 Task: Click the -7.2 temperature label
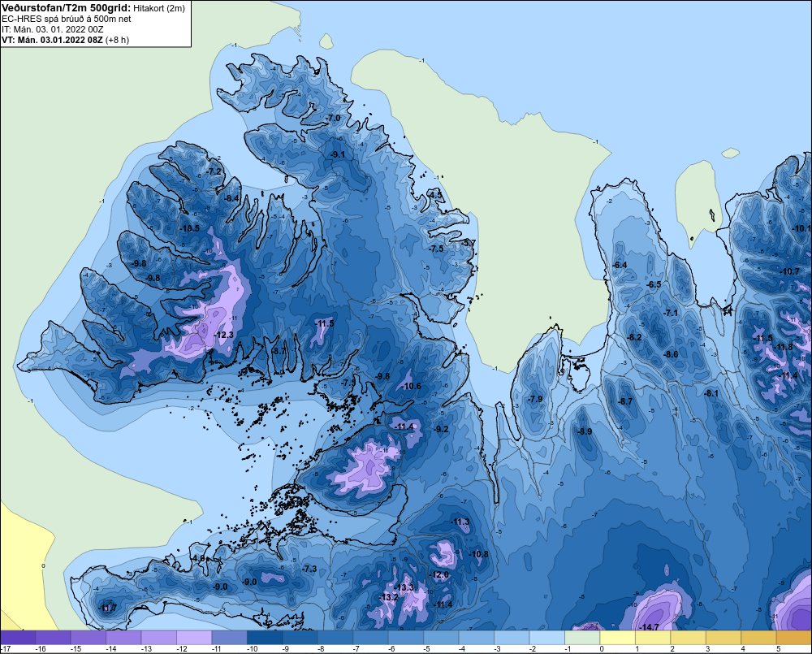click(214, 171)
